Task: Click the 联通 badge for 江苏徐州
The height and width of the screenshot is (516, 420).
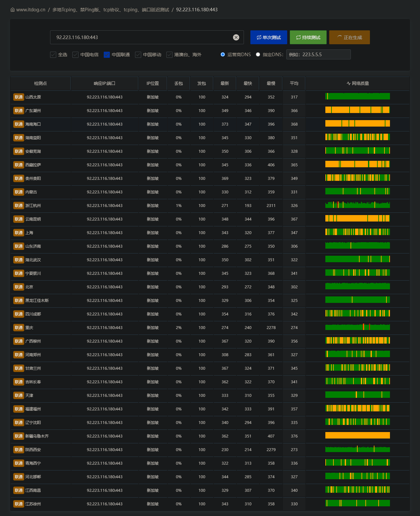Action: point(19,504)
